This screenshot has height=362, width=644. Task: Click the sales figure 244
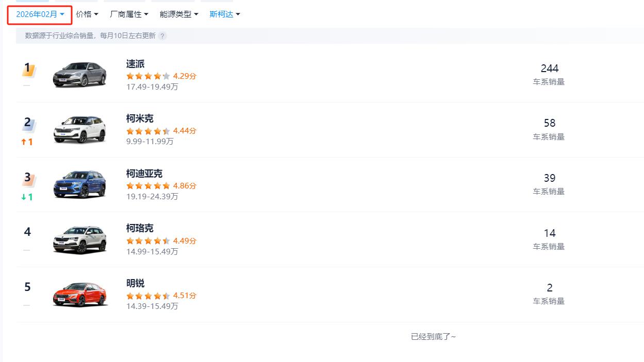pos(550,68)
